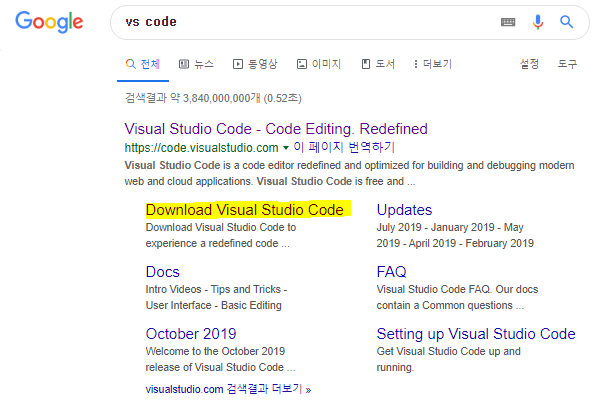603x404 pixels.
Task: Click the Google logo
Action: 49,22
